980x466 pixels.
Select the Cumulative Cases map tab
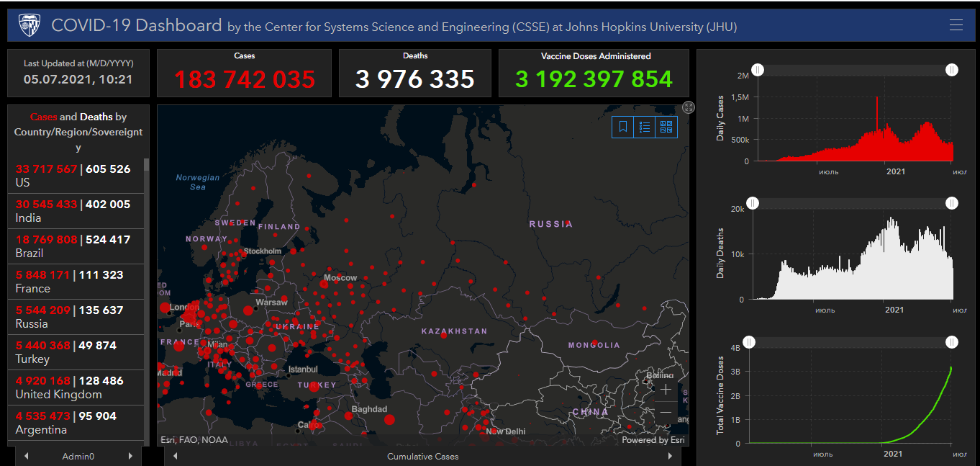[x=422, y=456]
